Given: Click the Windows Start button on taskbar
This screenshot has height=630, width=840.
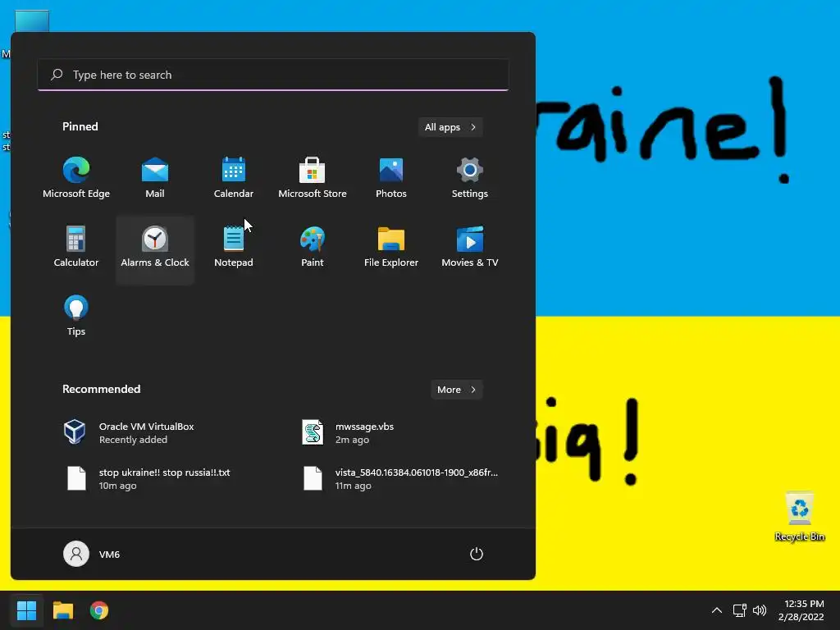Looking at the screenshot, I should (26, 610).
